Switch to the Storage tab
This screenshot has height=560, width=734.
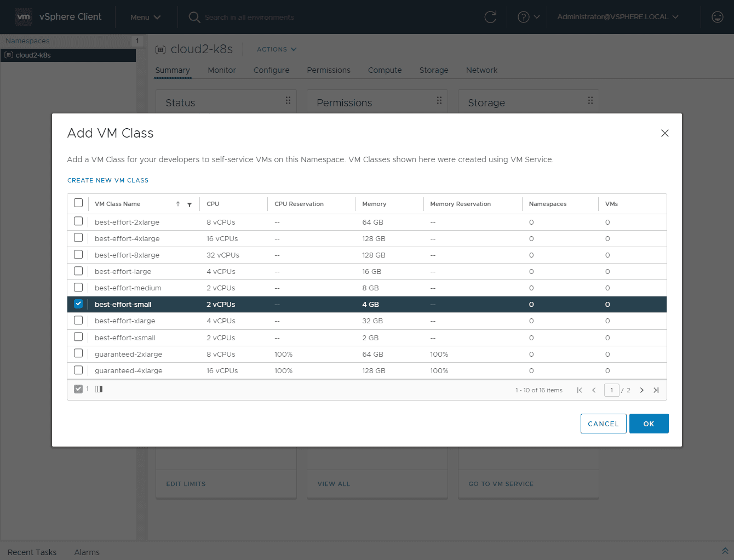click(434, 70)
